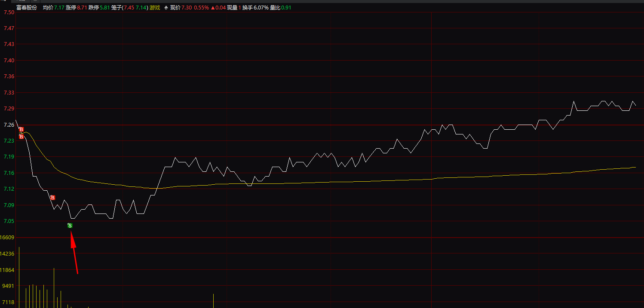
Task: Click the 换手 6.07% turnover rate
Action: [x=255, y=8]
